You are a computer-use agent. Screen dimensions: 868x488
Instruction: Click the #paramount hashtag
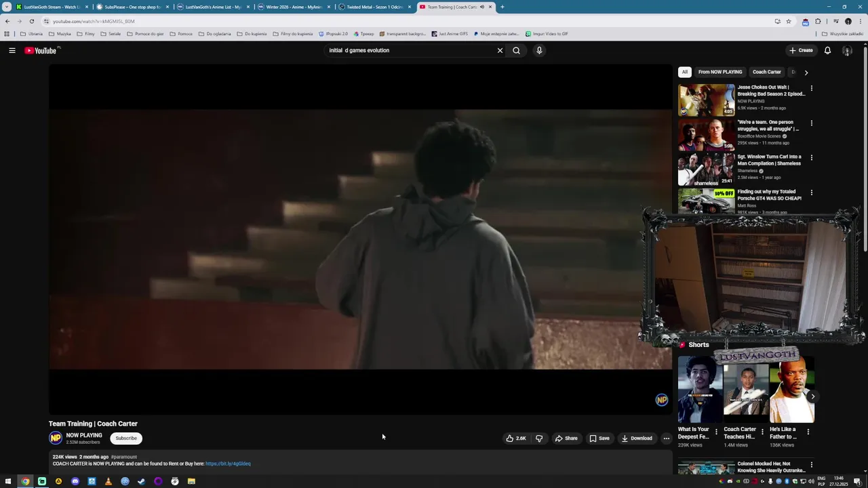124,457
